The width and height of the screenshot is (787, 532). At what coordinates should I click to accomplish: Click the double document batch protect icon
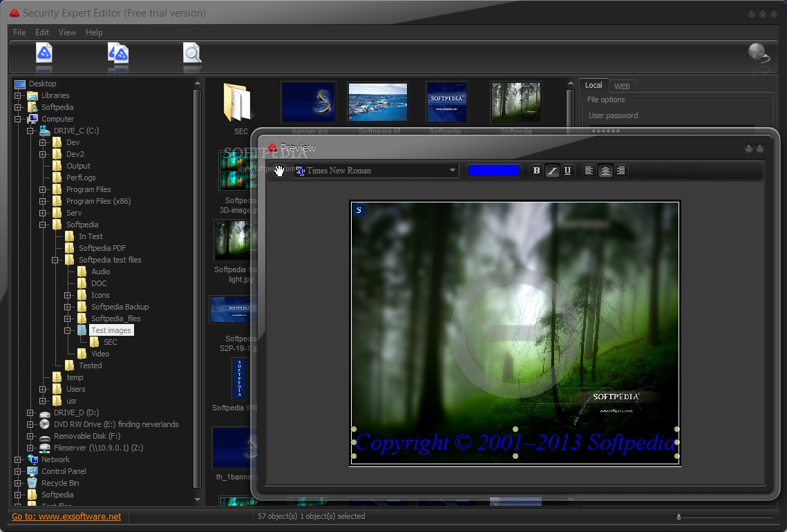coord(118,53)
